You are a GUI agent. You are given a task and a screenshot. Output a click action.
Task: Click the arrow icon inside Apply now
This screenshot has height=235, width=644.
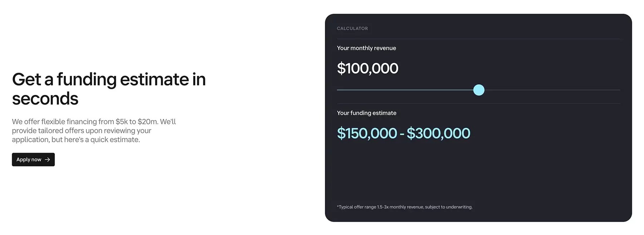47,159
